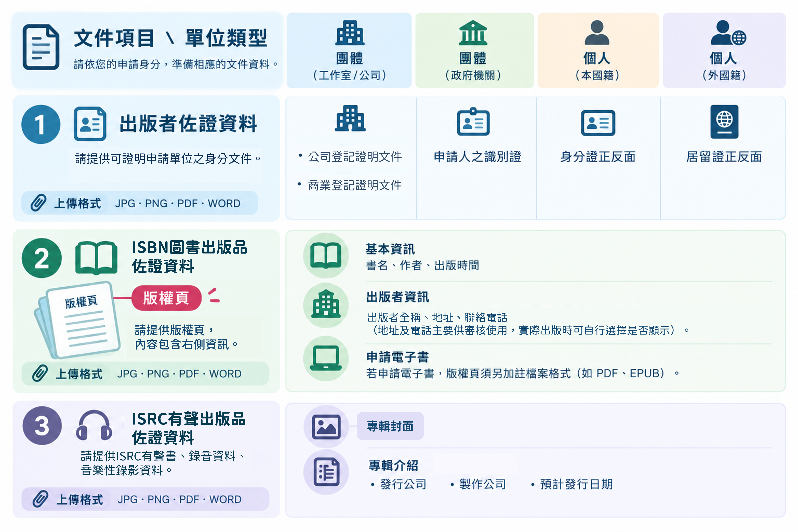
Task: Click 書名、作者、出版時間 text
Action: 422,265
